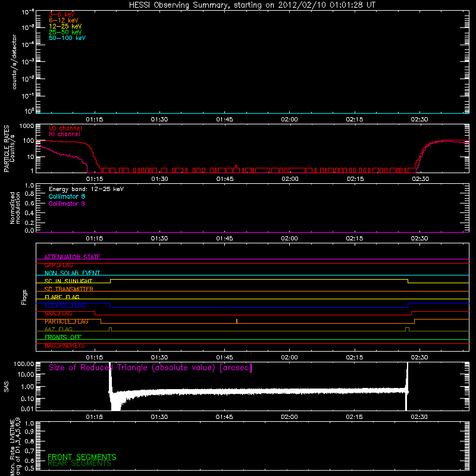This screenshot has height=476, width=476.
Task: Select the Collimator 9 legend label
Action: [67, 203]
